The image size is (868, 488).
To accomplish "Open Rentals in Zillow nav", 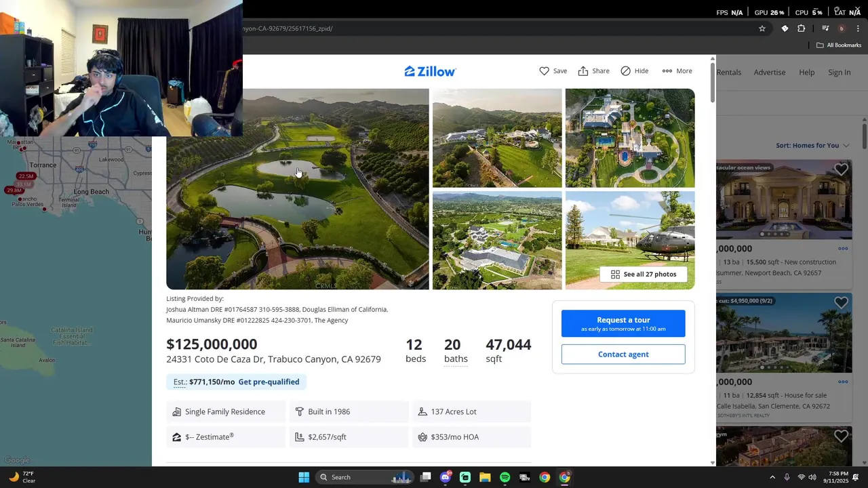I will (x=729, y=73).
